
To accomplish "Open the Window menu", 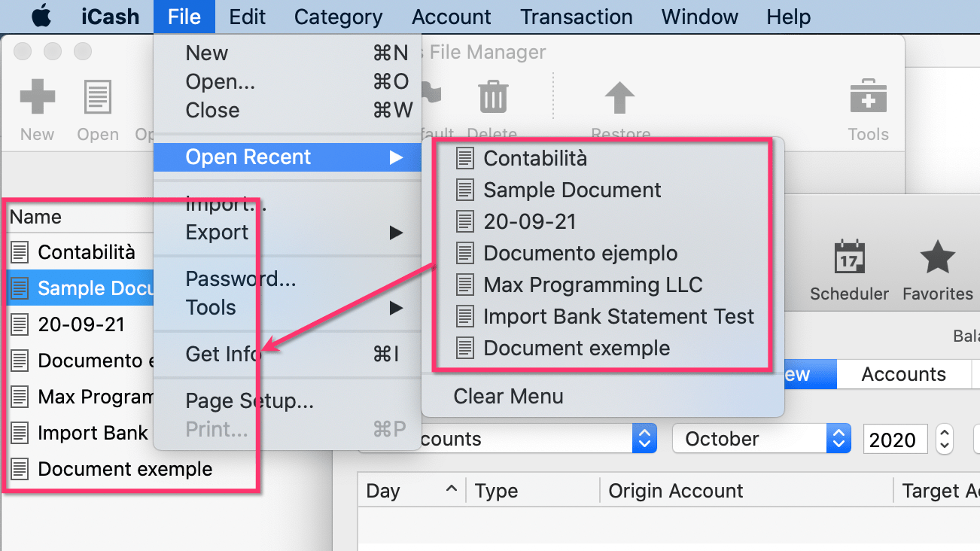I will [x=700, y=17].
